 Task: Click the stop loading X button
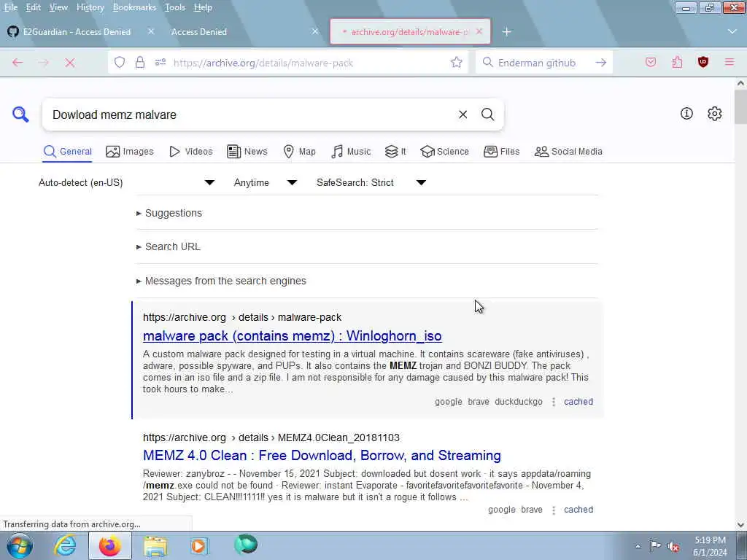tap(69, 63)
